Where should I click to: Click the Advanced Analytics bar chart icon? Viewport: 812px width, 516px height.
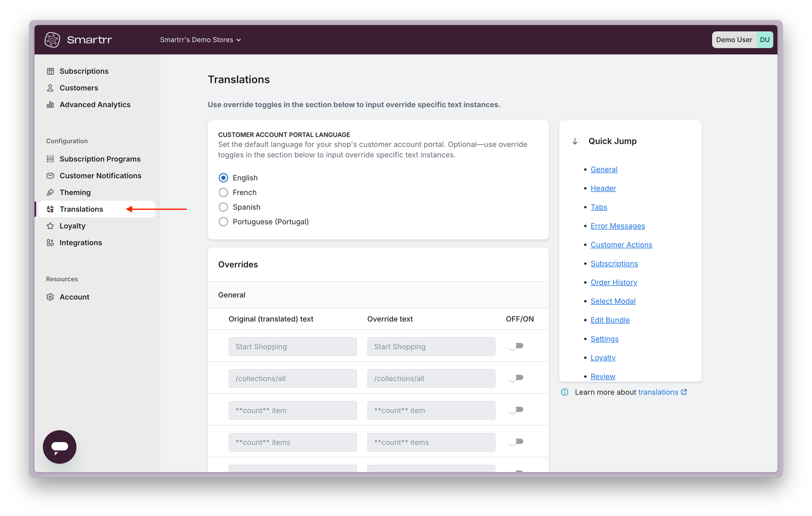click(x=50, y=105)
